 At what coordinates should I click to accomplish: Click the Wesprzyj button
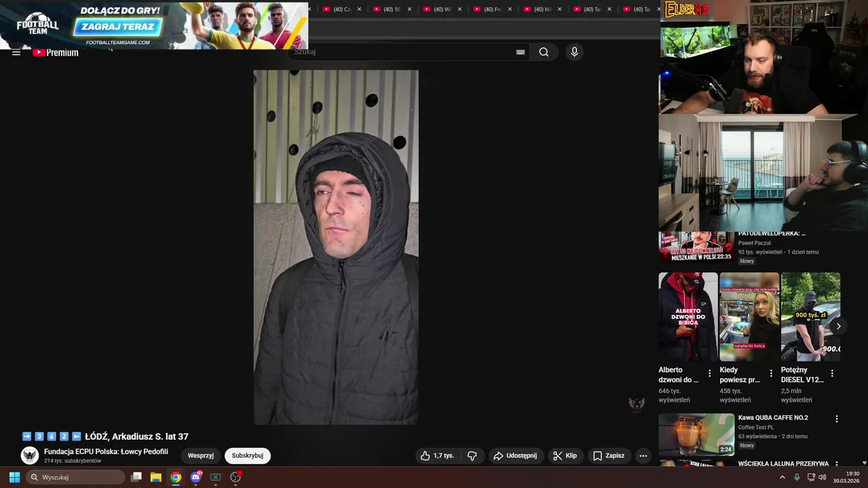pyautogui.click(x=201, y=455)
